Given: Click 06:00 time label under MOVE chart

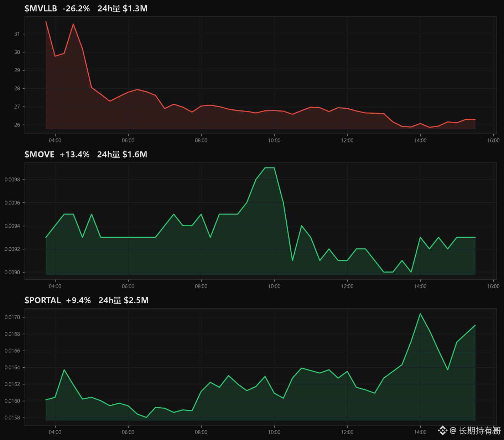Looking at the screenshot, I should tap(128, 286).
